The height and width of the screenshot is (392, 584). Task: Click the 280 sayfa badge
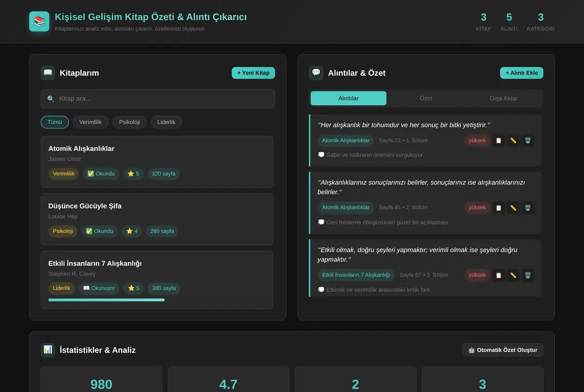(162, 231)
